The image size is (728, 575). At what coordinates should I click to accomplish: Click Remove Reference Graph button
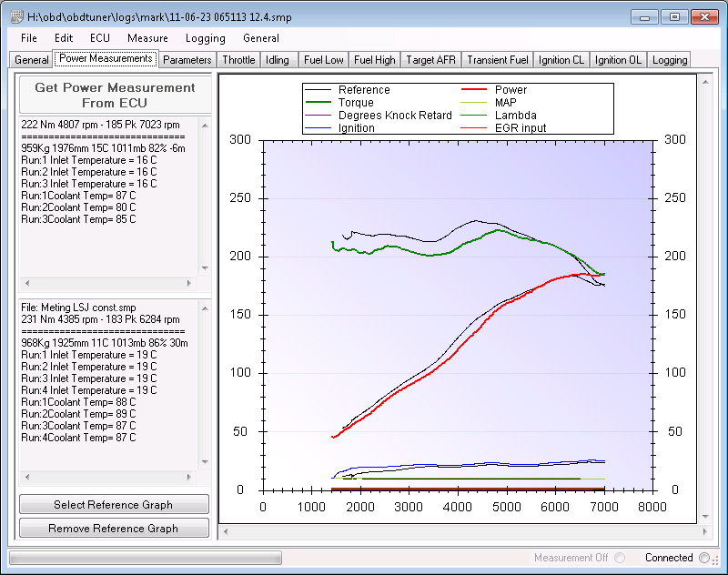tap(114, 528)
